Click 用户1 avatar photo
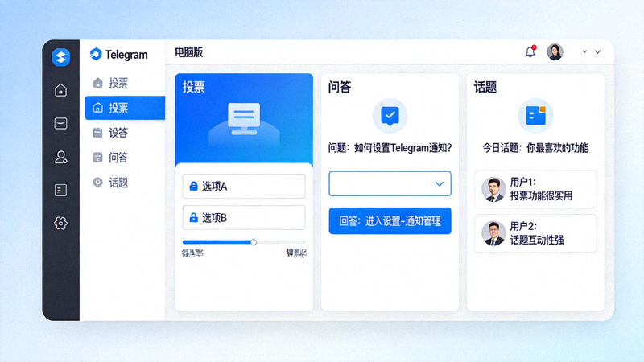Screen dimensions: 644x362 coord(493,189)
